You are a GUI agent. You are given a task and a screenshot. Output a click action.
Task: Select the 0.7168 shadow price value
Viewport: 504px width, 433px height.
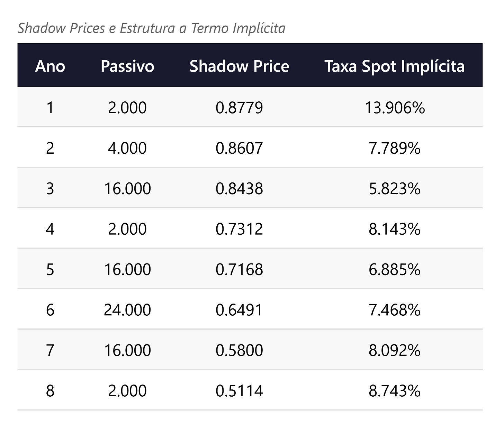[x=239, y=269]
